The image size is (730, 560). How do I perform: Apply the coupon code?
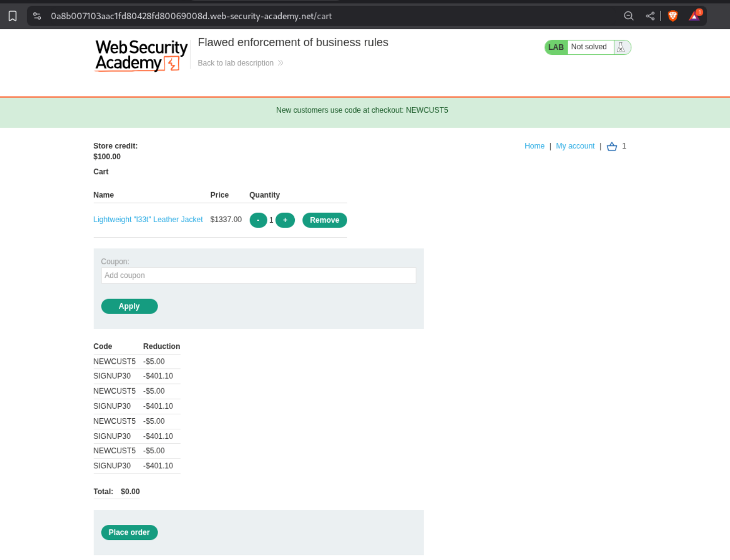[x=129, y=306]
